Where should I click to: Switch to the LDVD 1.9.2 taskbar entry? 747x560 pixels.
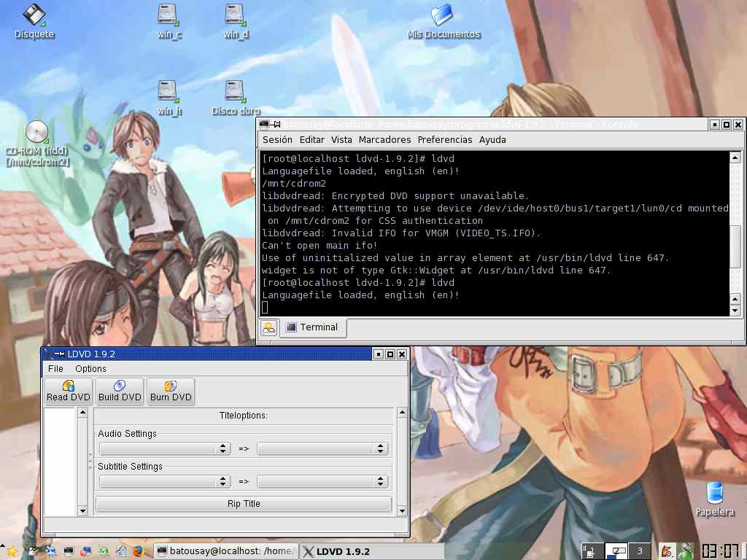tap(371, 551)
